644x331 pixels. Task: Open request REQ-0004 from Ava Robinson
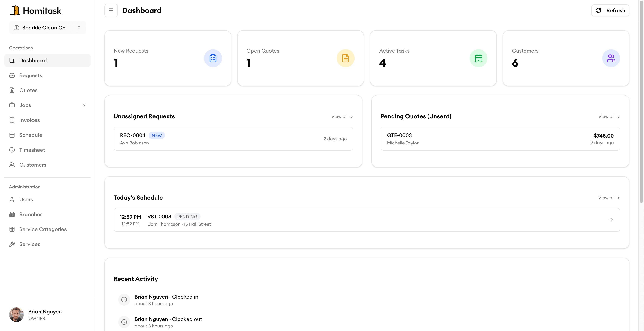coord(233,138)
